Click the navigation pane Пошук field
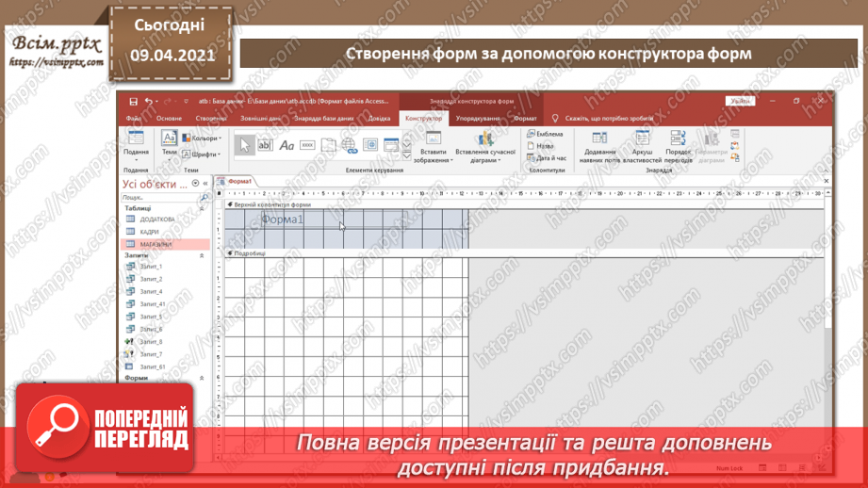The height and width of the screenshot is (488, 868). pyautogui.click(x=159, y=198)
